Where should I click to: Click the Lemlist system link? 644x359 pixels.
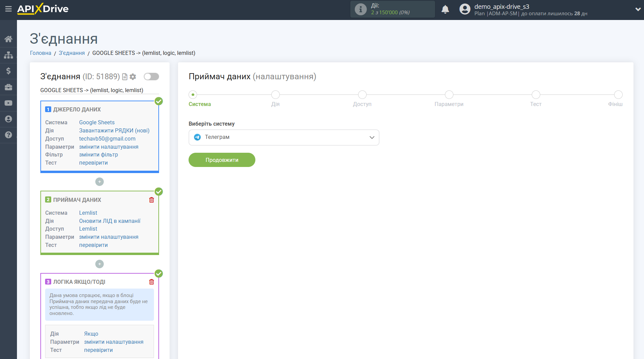(88, 213)
